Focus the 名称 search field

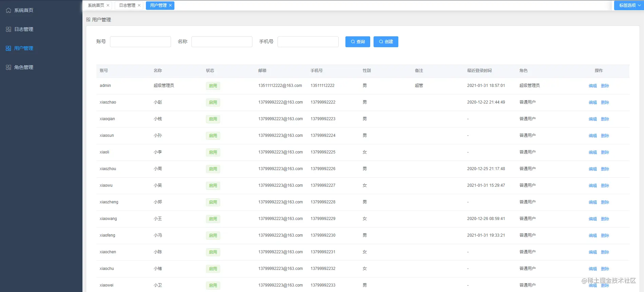pyautogui.click(x=222, y=42)
